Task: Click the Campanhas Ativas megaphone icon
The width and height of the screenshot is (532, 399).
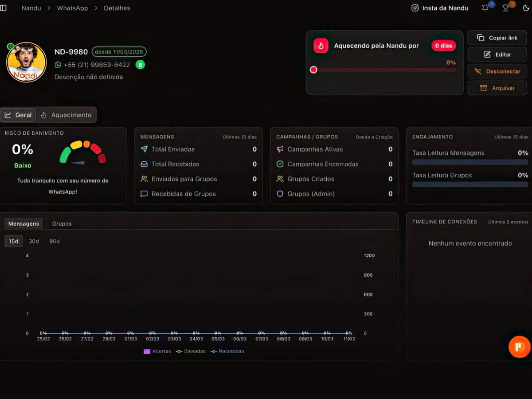Action: click(x=280, y=149)
